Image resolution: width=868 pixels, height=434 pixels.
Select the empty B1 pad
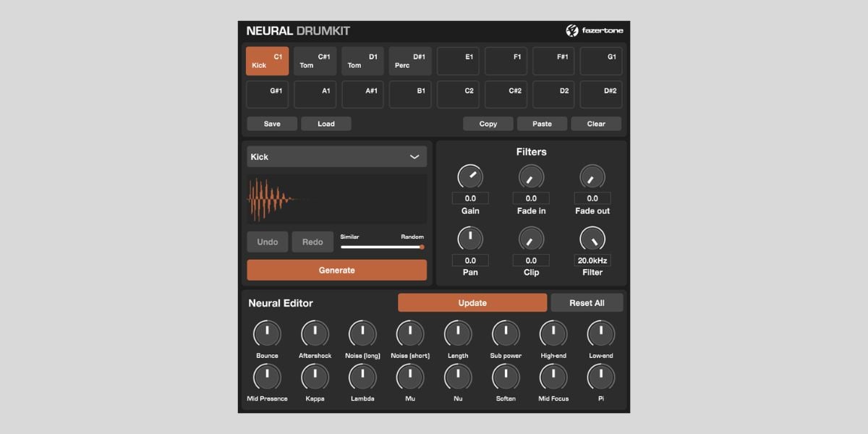tap(410, 95)
